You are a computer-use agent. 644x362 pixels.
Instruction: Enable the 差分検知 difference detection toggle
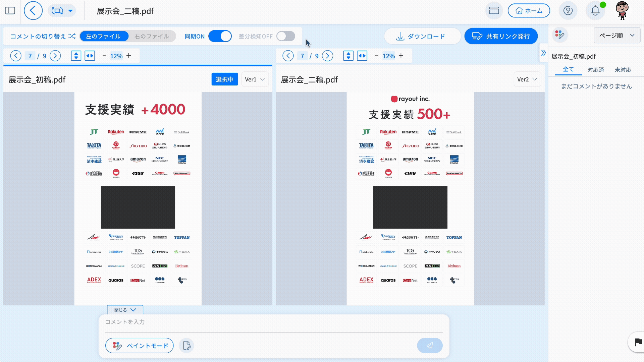click(x=285, y=36)
